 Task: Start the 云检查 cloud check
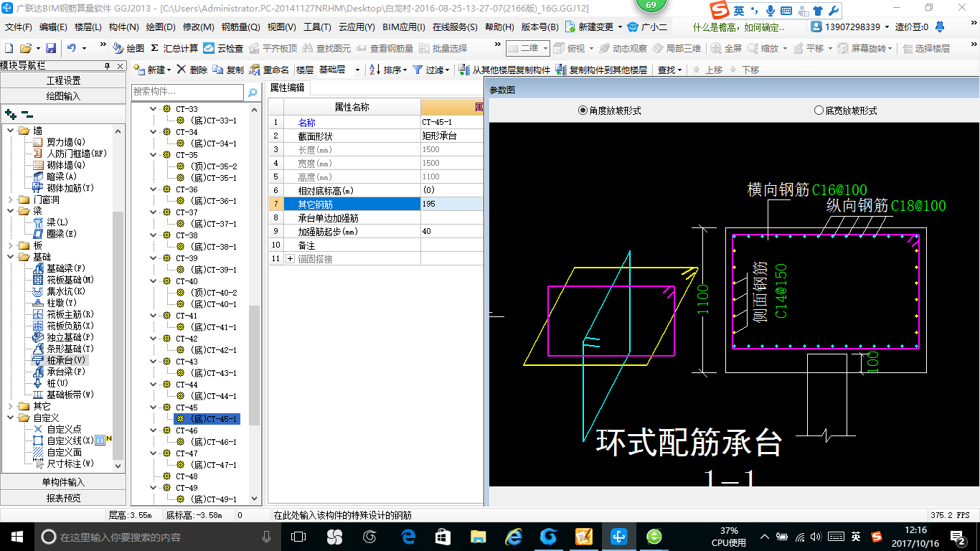click(223, 48)
